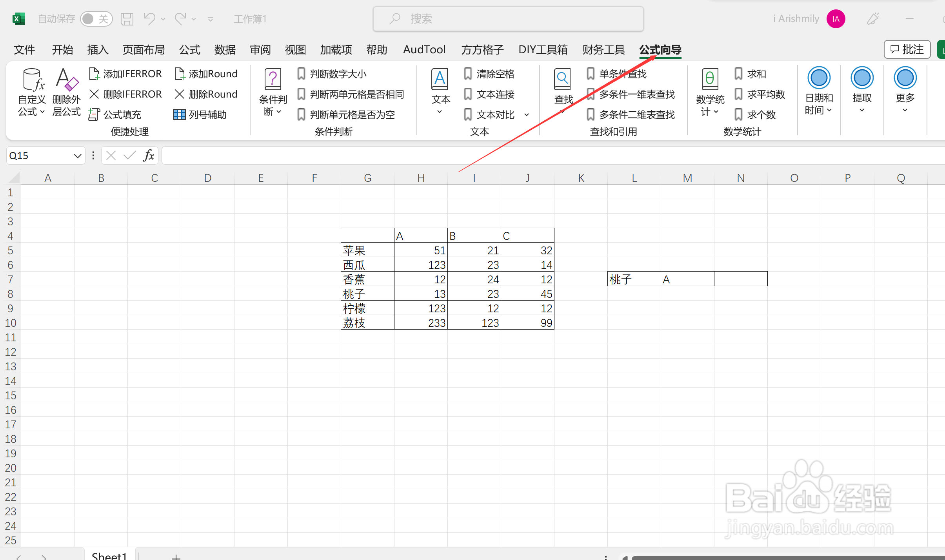Screen dimensions: 945x560
Task: Expand the 文本对比 dropdown arrow
Action: click(x=527, y=115)
